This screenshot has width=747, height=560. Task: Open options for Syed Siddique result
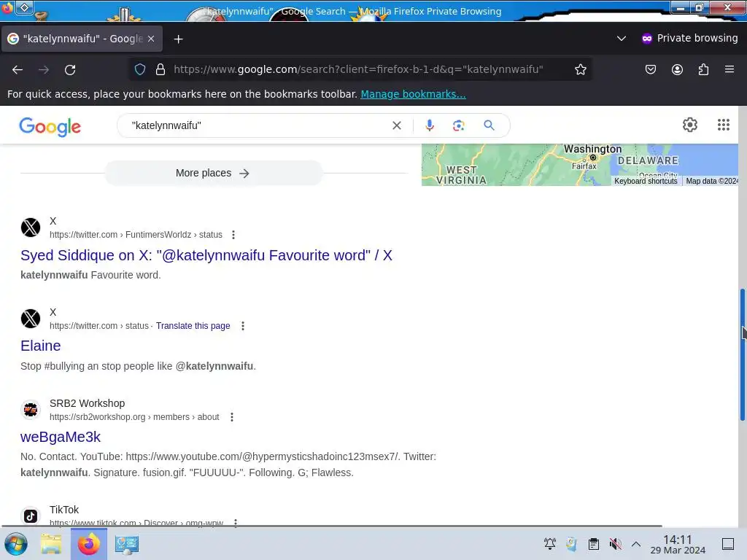click(x=233, y=235)
